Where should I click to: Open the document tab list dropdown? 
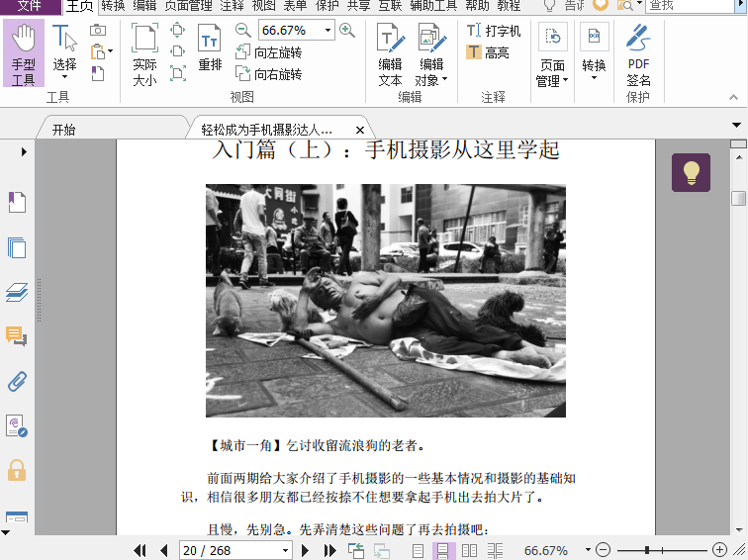point(736,126)
